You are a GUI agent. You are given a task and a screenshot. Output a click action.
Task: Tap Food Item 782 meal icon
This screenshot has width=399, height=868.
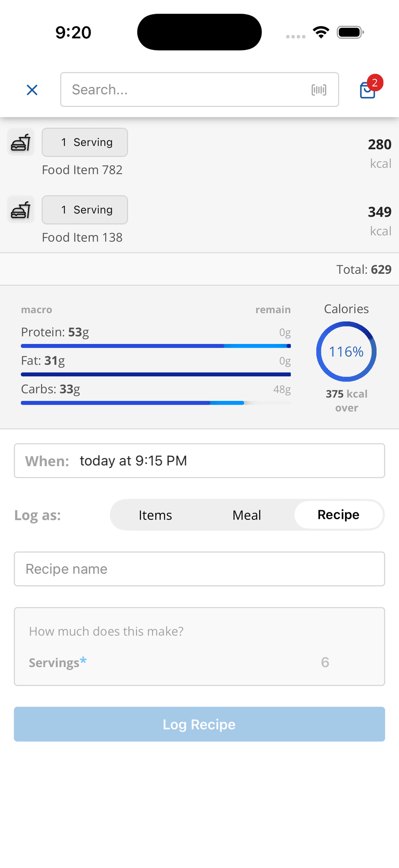(21, 142)
